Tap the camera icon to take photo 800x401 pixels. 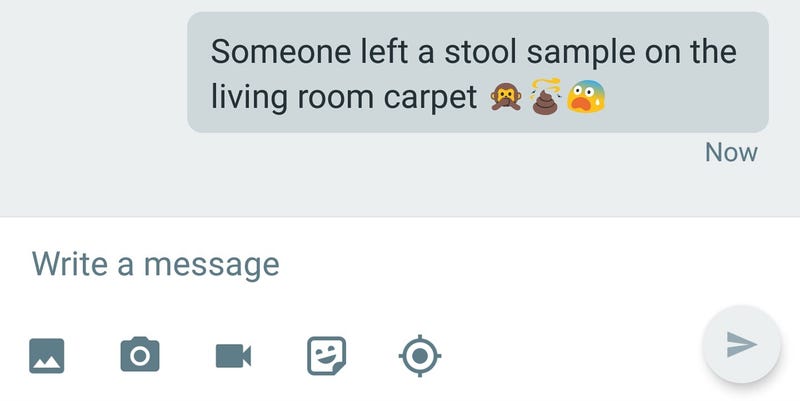point(140,354)
